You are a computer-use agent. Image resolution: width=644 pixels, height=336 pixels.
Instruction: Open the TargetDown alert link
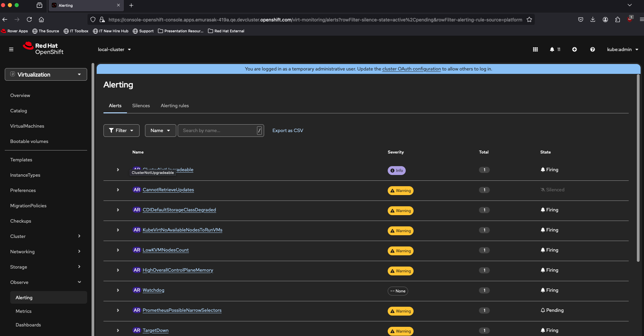click(156, 330)
